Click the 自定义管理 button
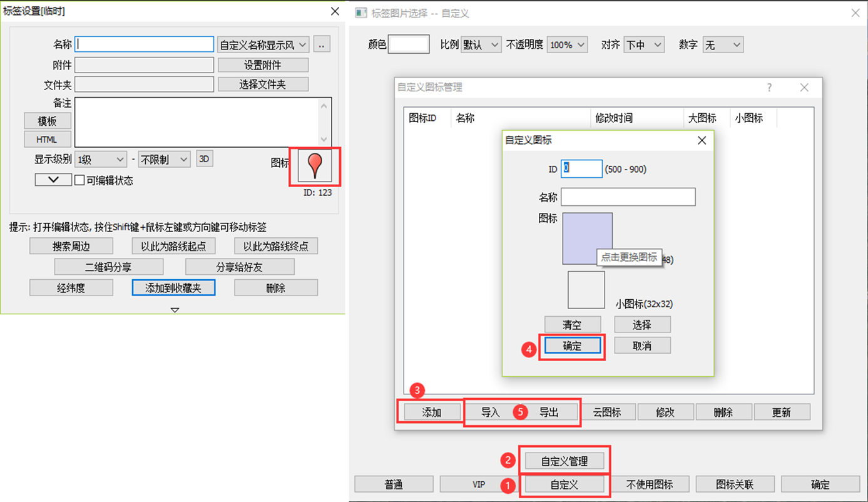The image size is (868, 502). tap(564, 461)
